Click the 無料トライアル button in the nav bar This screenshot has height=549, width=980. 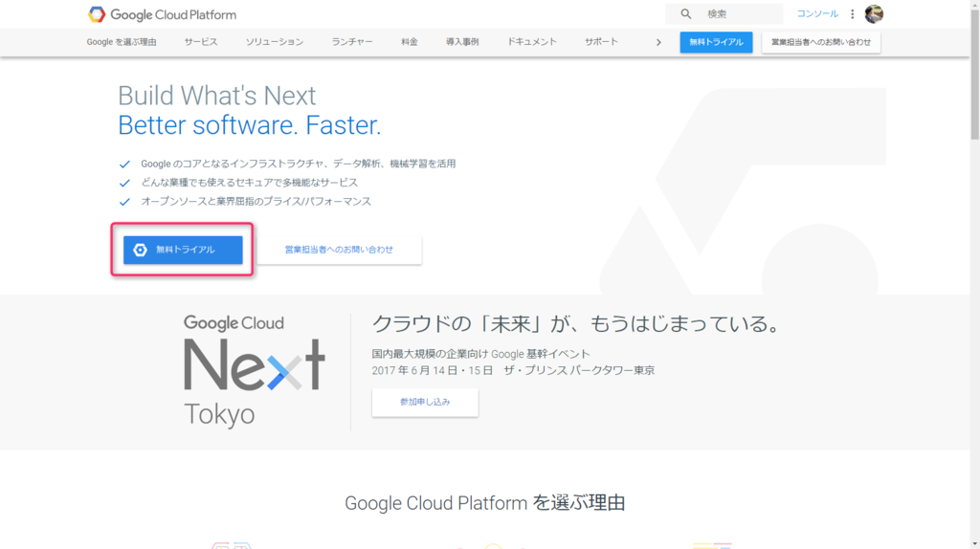[x=716, y=42]
